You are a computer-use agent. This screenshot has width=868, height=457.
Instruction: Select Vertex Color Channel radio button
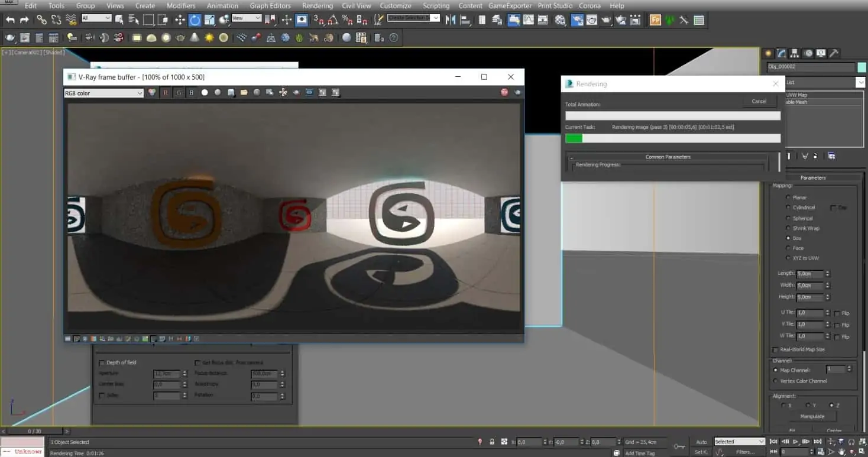[x=776, y=381]
